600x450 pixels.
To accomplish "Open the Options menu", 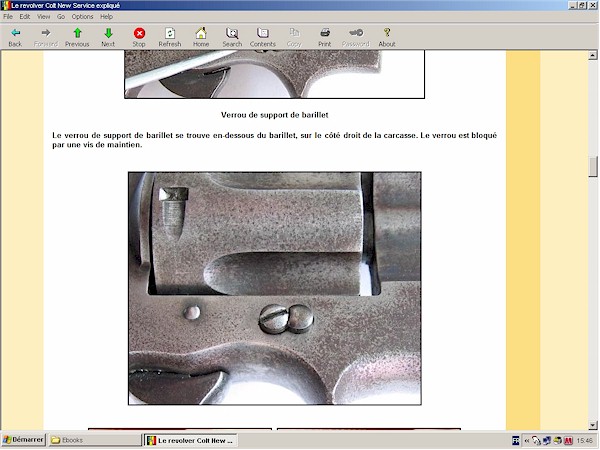I will click(x=82, y=17).
